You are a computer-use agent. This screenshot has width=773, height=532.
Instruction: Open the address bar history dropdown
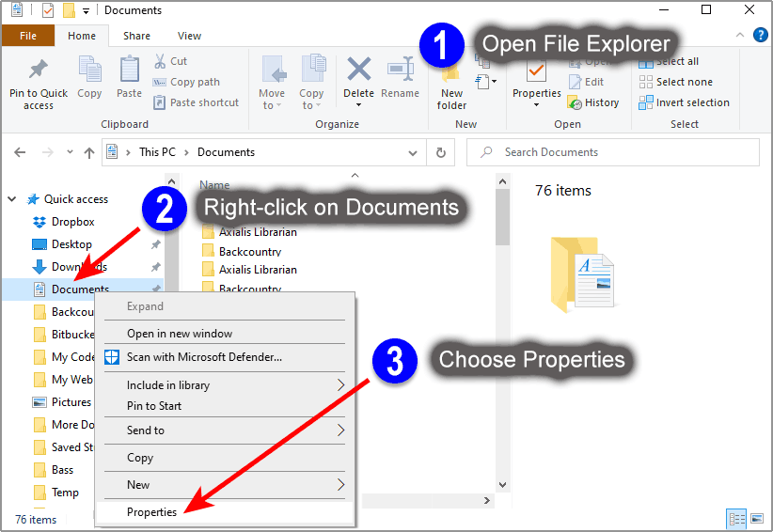413,153
